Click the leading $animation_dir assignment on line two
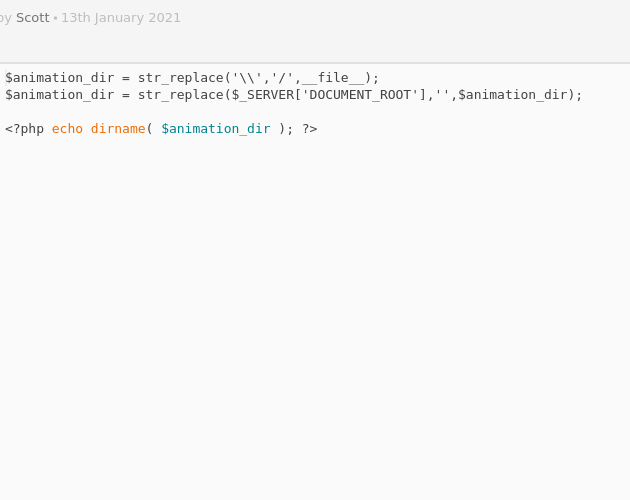This screenshot has width=630, height=500. [x=59, y=95]
